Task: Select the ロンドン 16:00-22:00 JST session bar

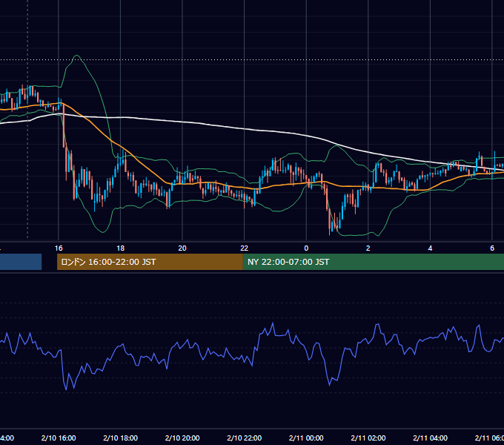Action: point(150,262)
